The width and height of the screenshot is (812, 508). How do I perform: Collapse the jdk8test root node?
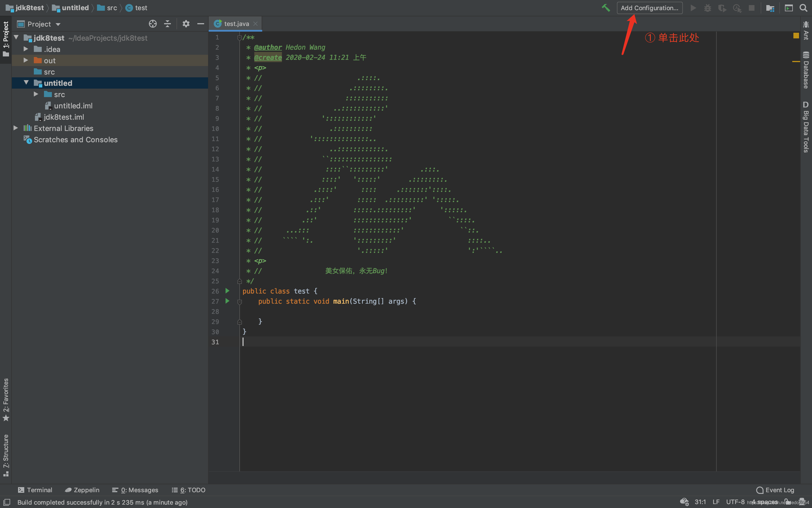tap(16, 37)
